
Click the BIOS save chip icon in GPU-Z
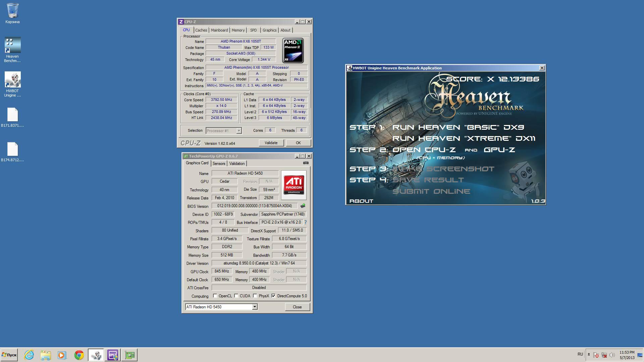tap(303, 206)
